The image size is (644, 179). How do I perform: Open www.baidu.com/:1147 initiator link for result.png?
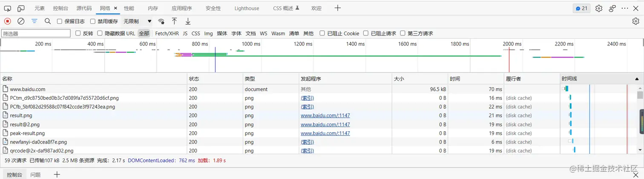tap(325, 115)
